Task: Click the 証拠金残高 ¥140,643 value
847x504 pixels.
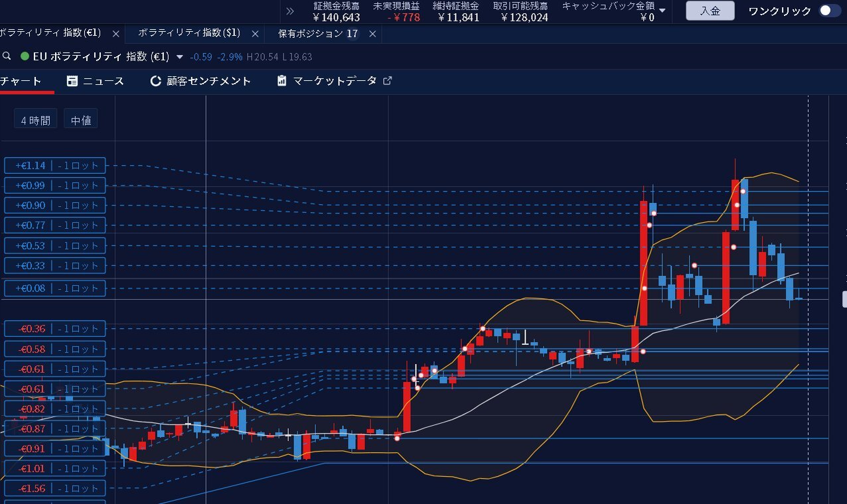Action: 337,17
